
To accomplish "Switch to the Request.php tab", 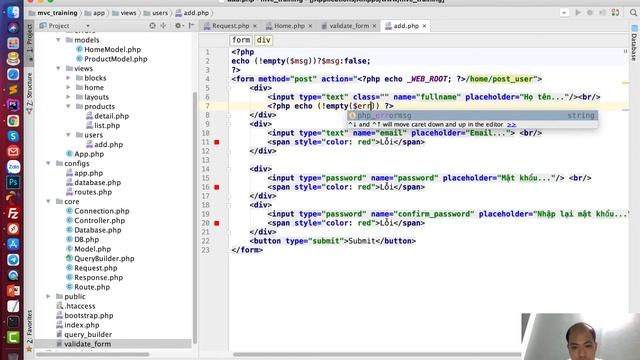I will click(230, 26).
